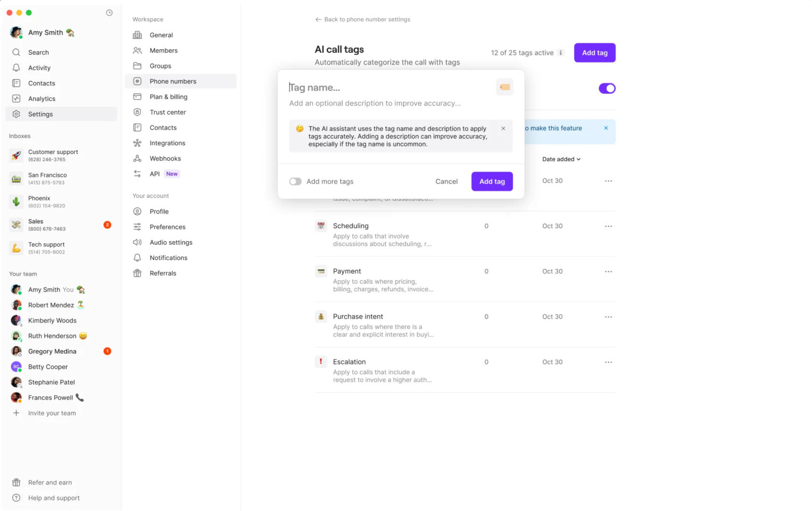The image size is (812, 511).
Task: Confirm with the Add tag button
Action: coord(492,181)
